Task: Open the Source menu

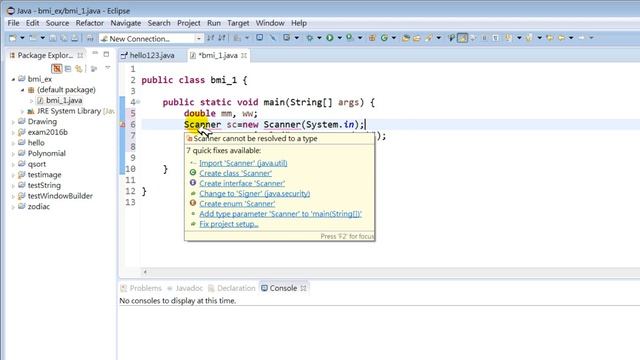Action: pyautogui.click(x=57, y=23)
